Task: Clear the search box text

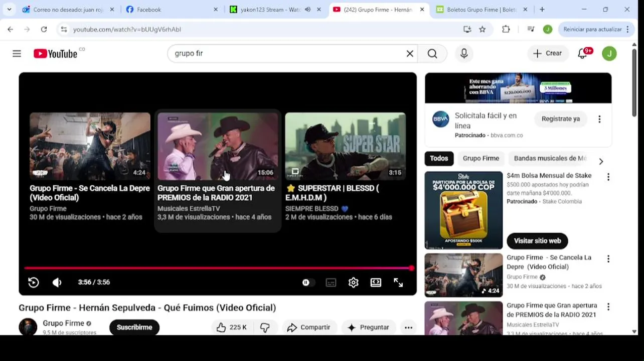Action: [410, 53]
